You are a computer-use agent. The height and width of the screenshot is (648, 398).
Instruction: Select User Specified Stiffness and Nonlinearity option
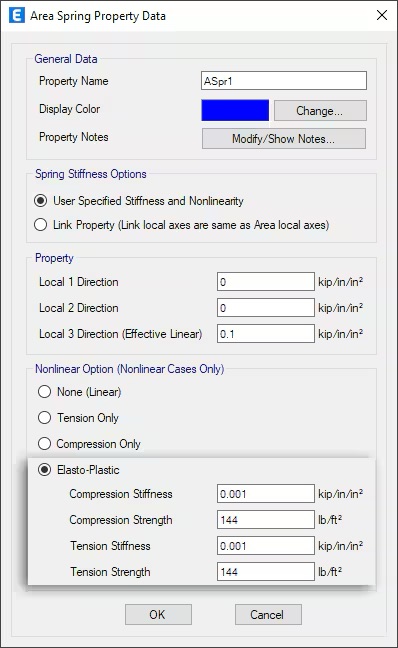41,201
